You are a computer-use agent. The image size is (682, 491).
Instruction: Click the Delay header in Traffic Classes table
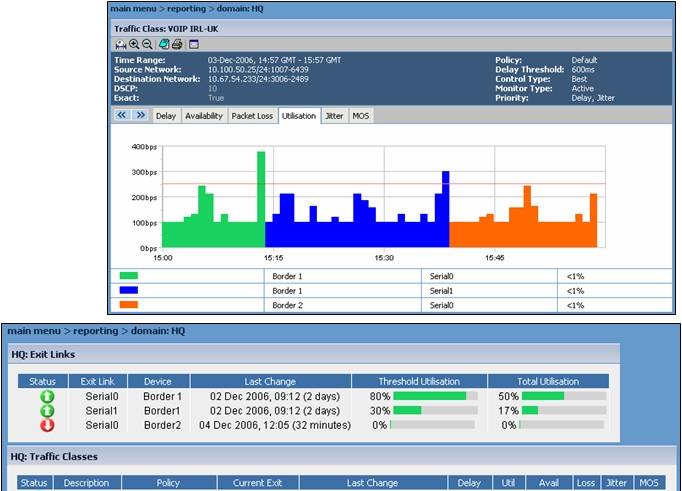469,483
